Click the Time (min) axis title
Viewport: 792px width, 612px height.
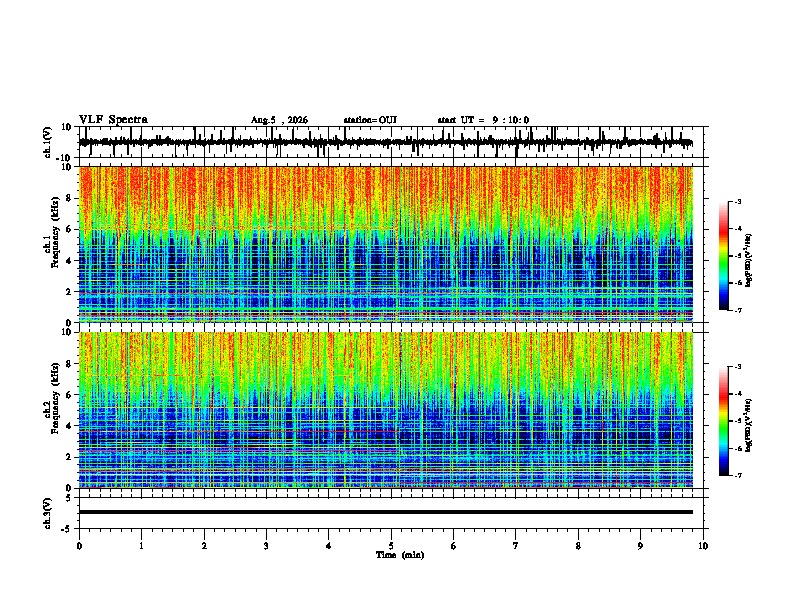(400, 555)
